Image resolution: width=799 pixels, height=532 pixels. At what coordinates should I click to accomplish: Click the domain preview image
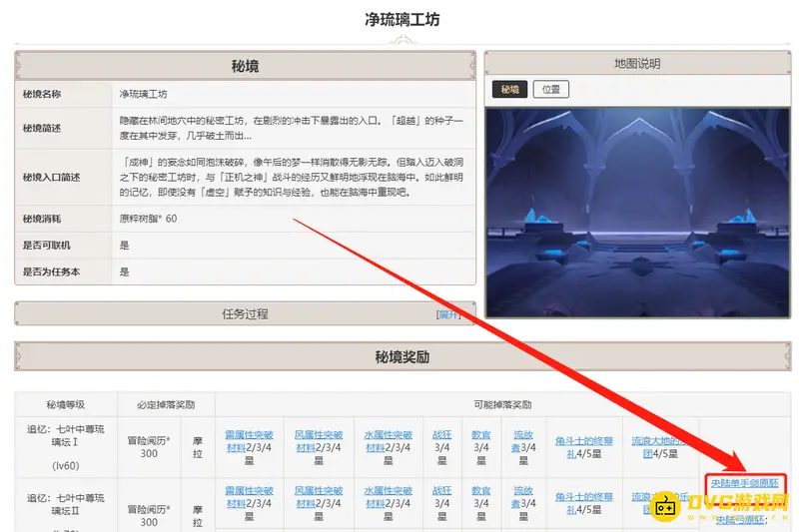(636, 213)
